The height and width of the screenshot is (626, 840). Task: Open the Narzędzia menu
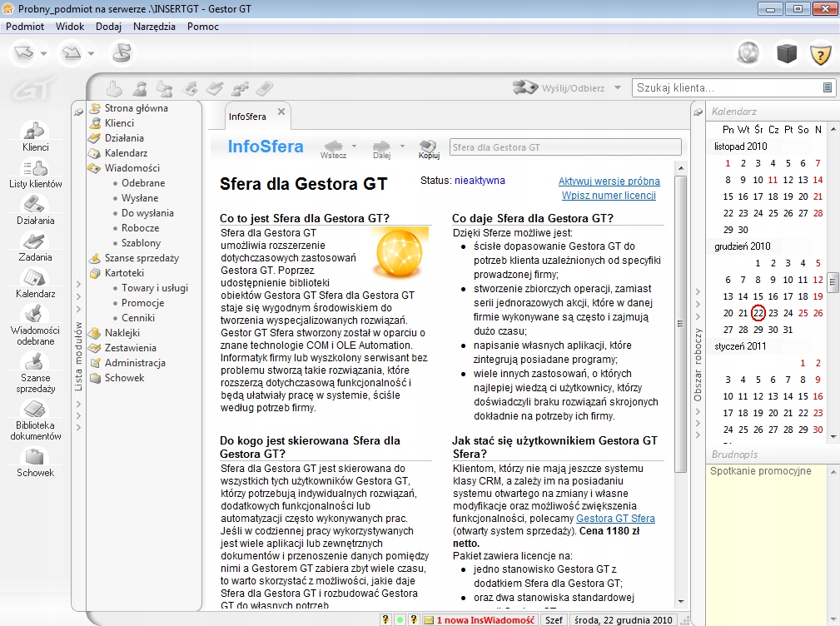(x=152, y=27)
